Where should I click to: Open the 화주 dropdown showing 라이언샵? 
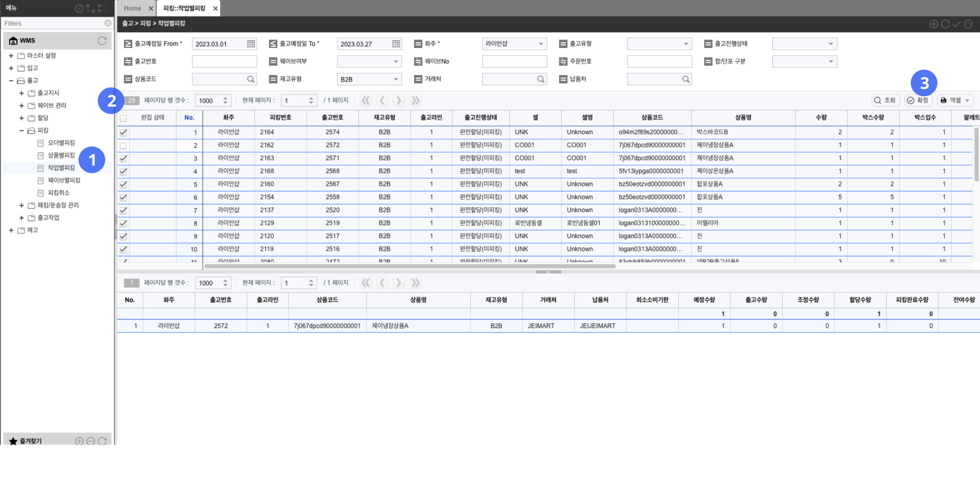click(x=514, y=44)
